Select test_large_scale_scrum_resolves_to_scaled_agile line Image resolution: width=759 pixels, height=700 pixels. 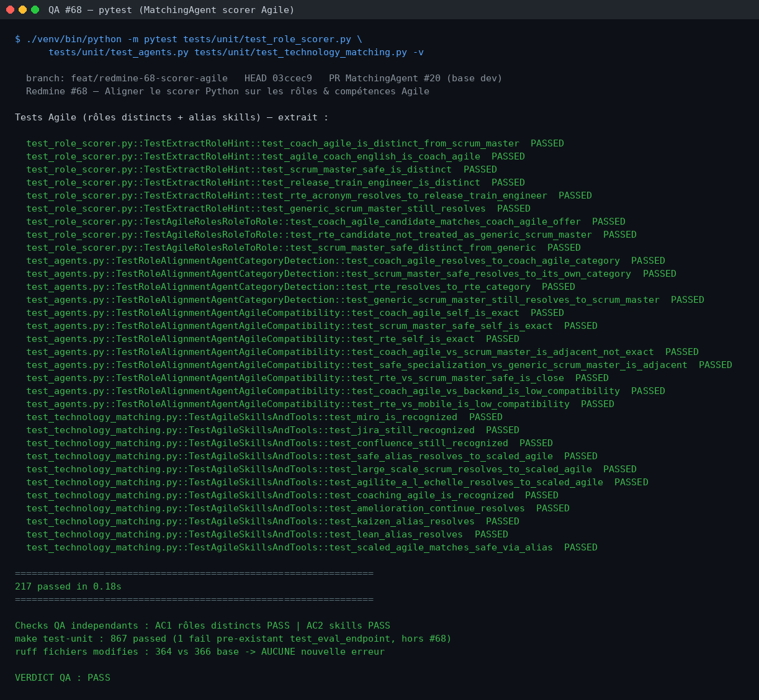pyautogui.click(x=331, y=469)
